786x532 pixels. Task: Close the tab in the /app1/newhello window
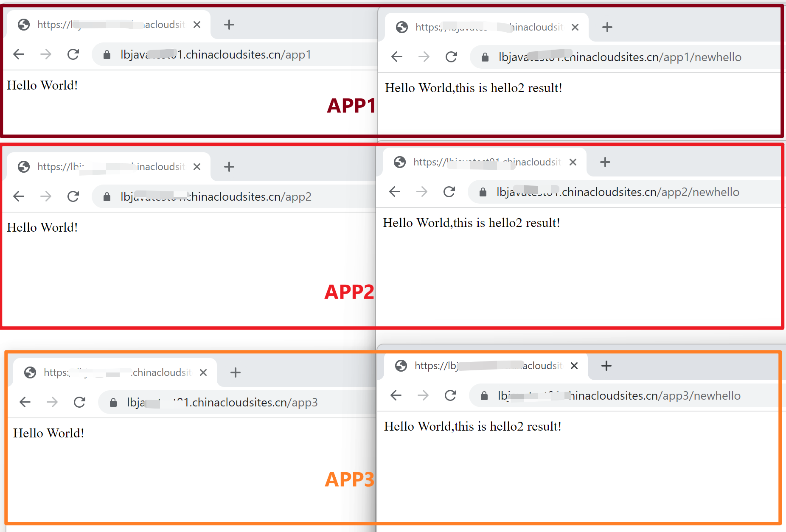(x=575, y=27)
